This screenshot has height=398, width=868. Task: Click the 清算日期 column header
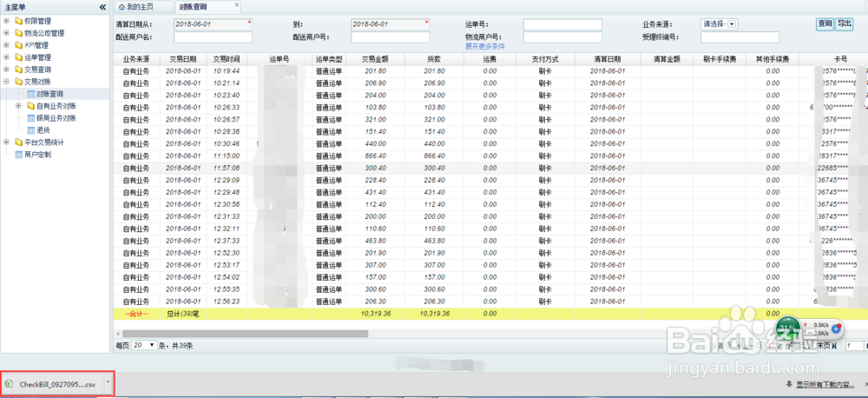click(x=608, y=59)
